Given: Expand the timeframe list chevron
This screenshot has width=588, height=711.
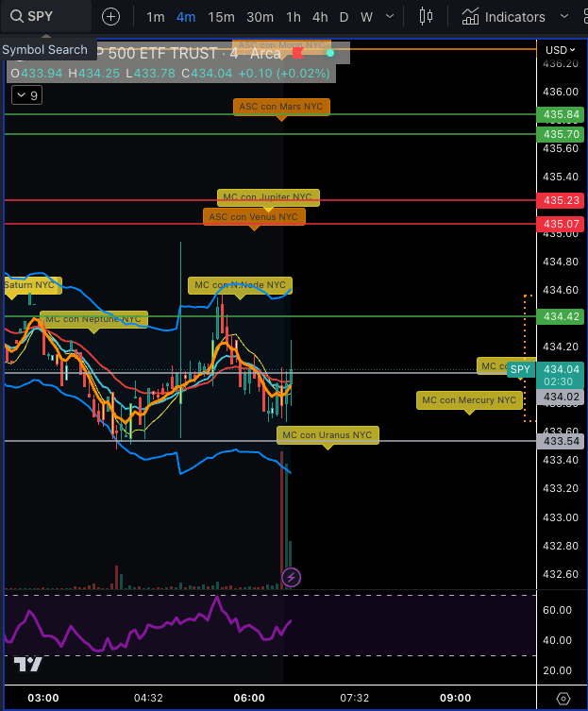Looking at the screenshot, I should point(390,16).
